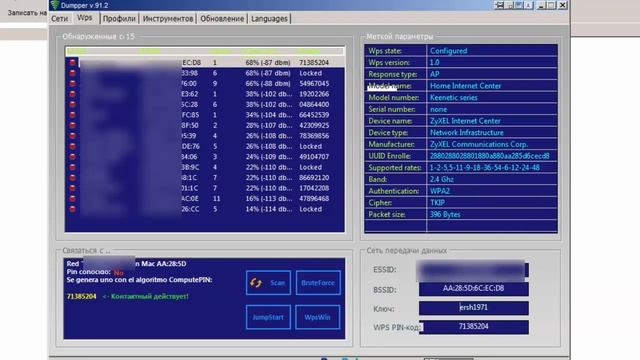Select PIN 42309925 in network list

point(314,125)
